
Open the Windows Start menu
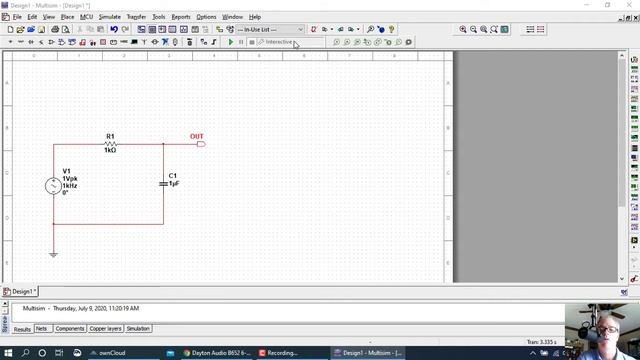tap(8, 353)
